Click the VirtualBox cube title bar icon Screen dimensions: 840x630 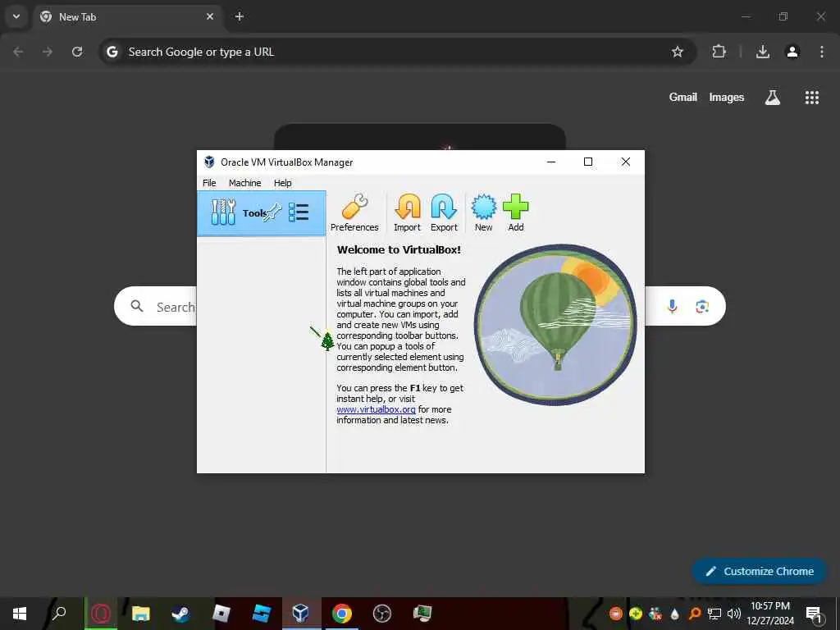point(209,162)
